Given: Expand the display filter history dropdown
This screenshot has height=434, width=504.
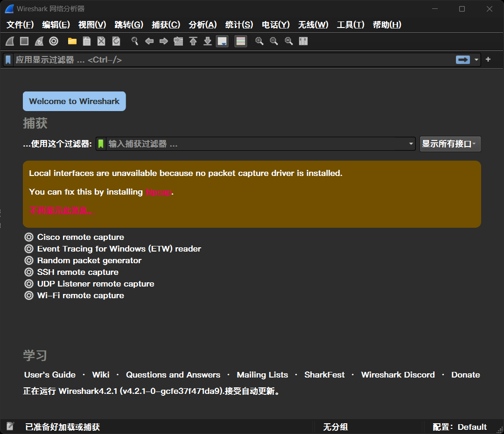Looking at the screenshot, I should [476, 60].
